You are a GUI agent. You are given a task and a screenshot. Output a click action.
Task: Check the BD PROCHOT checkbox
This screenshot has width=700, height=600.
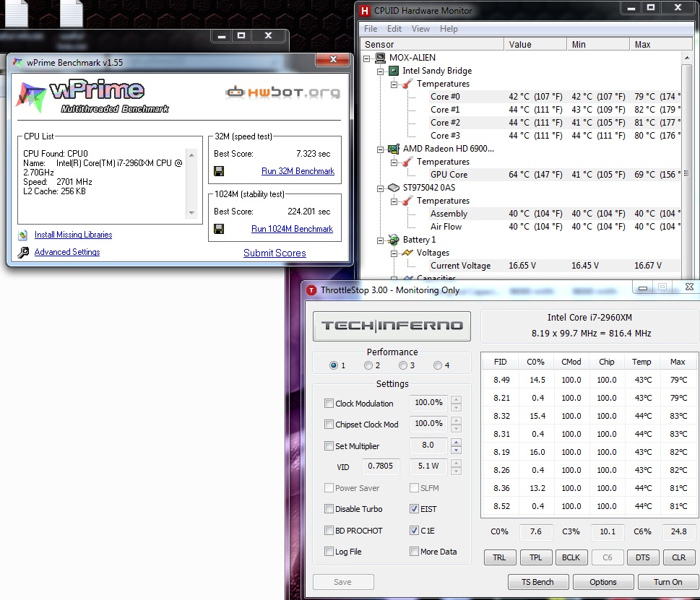tap(329, 531)
